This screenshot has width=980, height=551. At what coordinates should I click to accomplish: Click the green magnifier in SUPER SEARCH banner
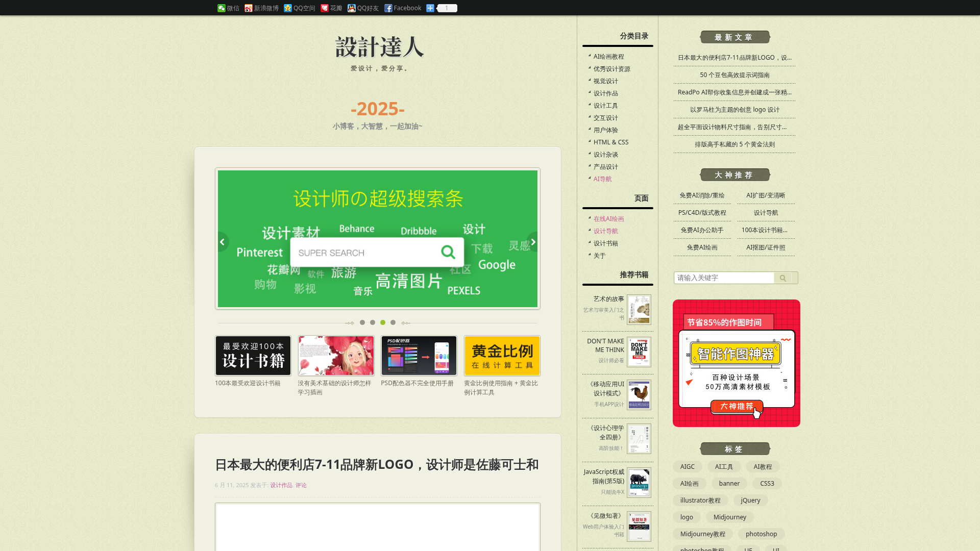click(448, 252)
